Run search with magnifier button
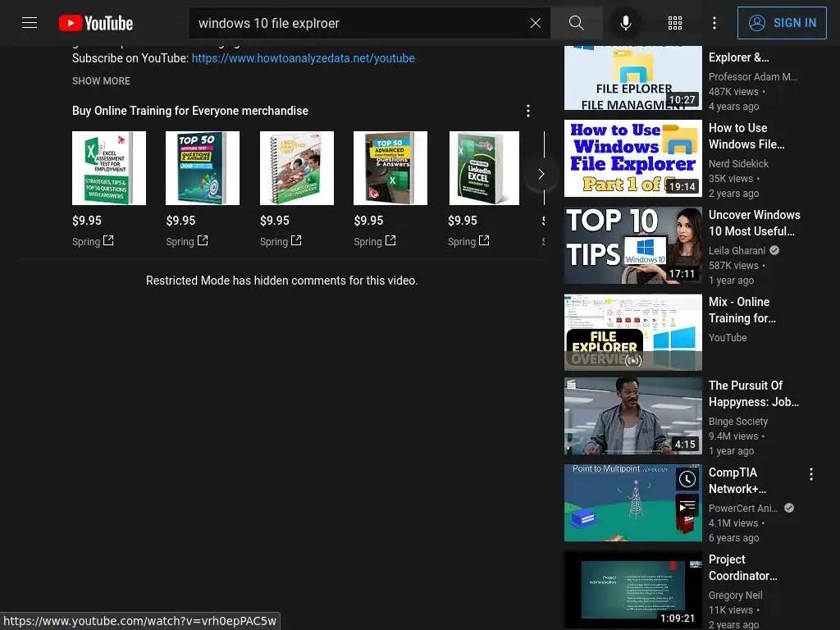Viewport: 840px width, 630px height. pos(577,23)
